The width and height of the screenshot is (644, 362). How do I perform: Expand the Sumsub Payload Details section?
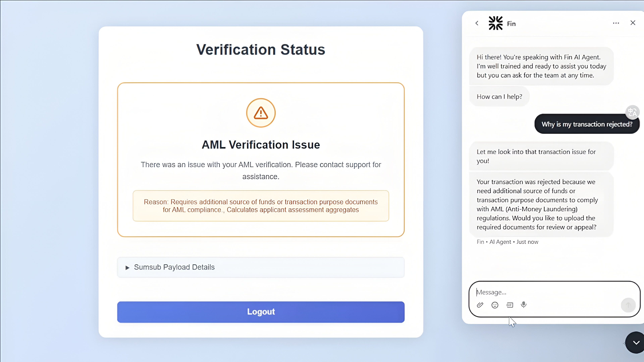[261, 267]
